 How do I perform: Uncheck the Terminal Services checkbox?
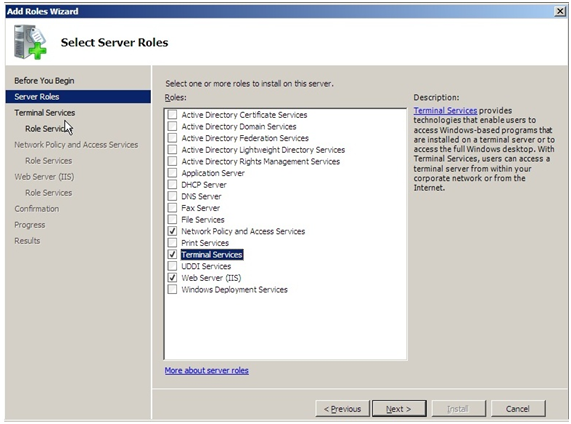pos(172,255)
